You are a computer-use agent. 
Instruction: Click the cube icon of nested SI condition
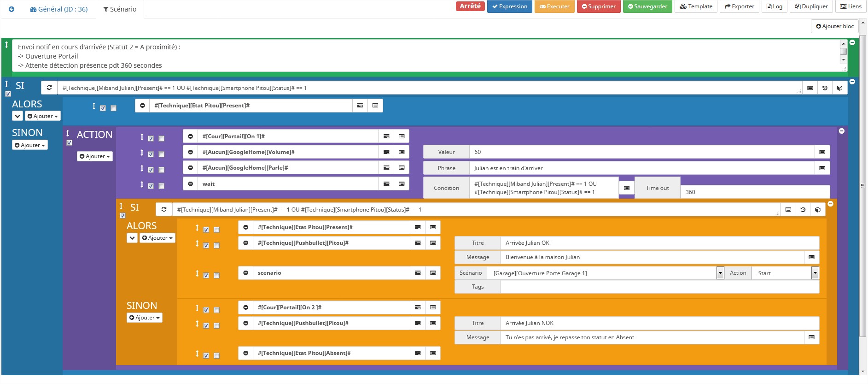[817, 210]
